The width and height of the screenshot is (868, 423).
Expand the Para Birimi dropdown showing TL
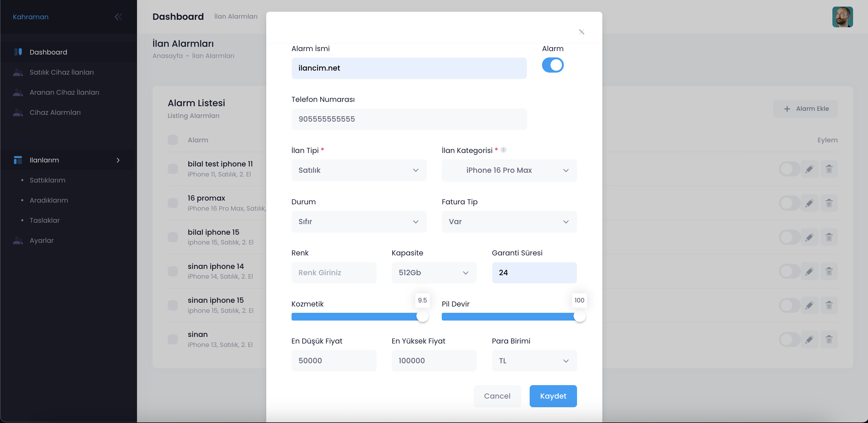[x=534, y=361]
